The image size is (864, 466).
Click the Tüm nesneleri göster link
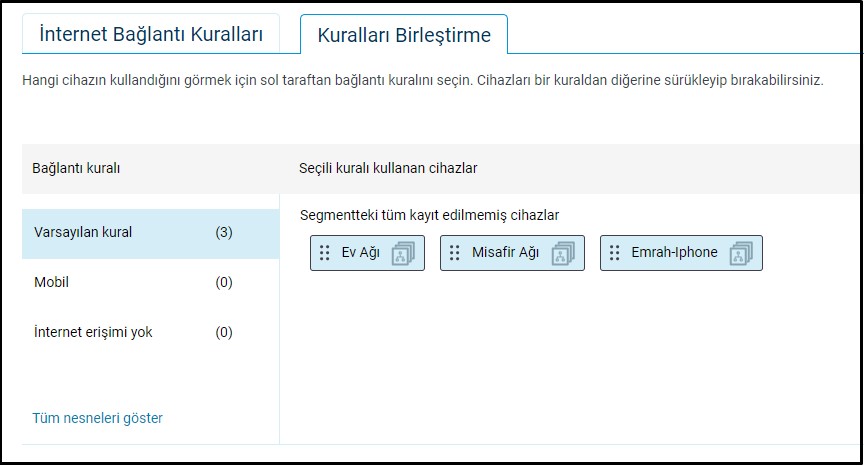tap(98, 418)
